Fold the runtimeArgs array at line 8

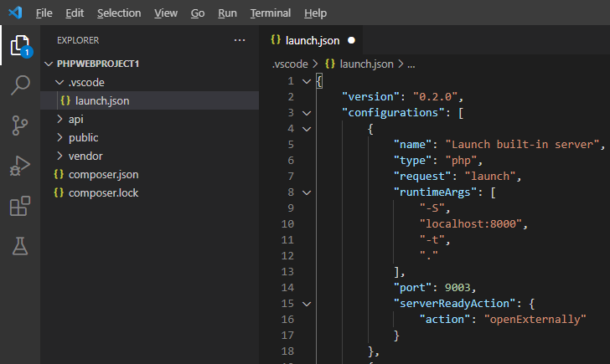[x=307, y=192]
